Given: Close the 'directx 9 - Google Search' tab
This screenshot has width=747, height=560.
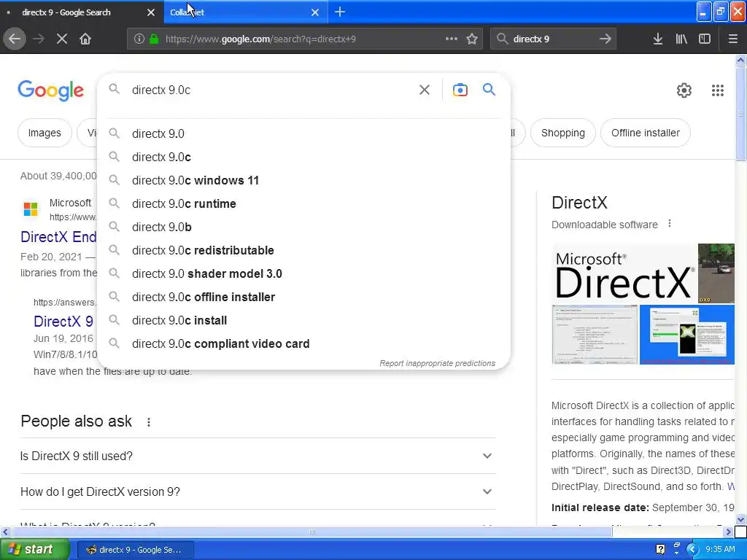Looking at the screenshot, I should pyautogui.click(x=150, y=12).
